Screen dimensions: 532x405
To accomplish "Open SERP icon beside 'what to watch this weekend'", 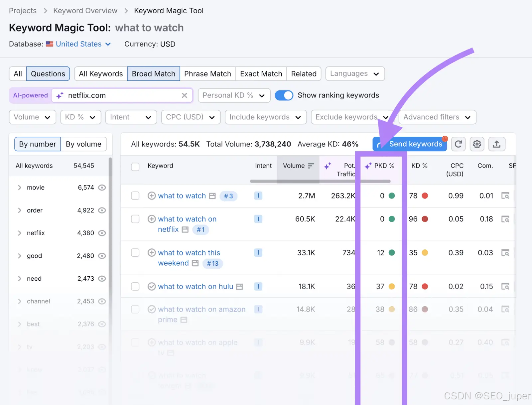I will click(195, 263).
